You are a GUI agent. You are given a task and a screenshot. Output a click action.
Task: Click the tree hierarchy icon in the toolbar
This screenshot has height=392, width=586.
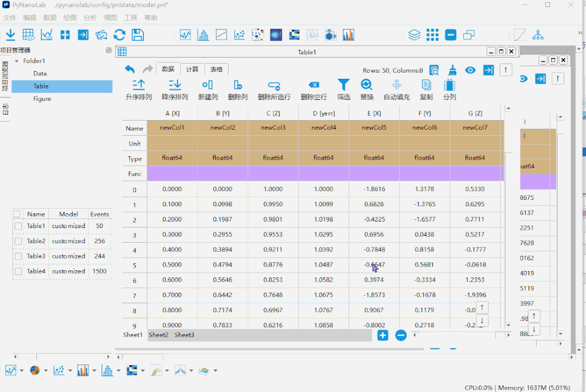coord(538,35)
